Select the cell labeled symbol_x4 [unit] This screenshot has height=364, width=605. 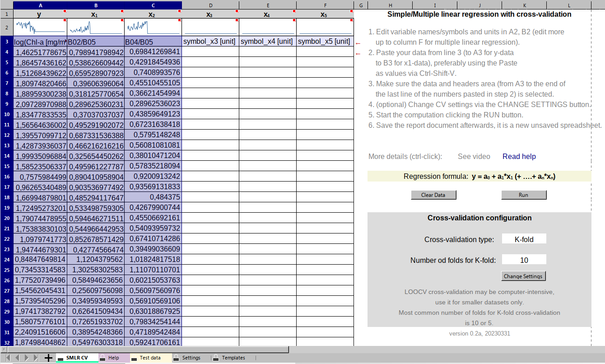pos(268,42)
